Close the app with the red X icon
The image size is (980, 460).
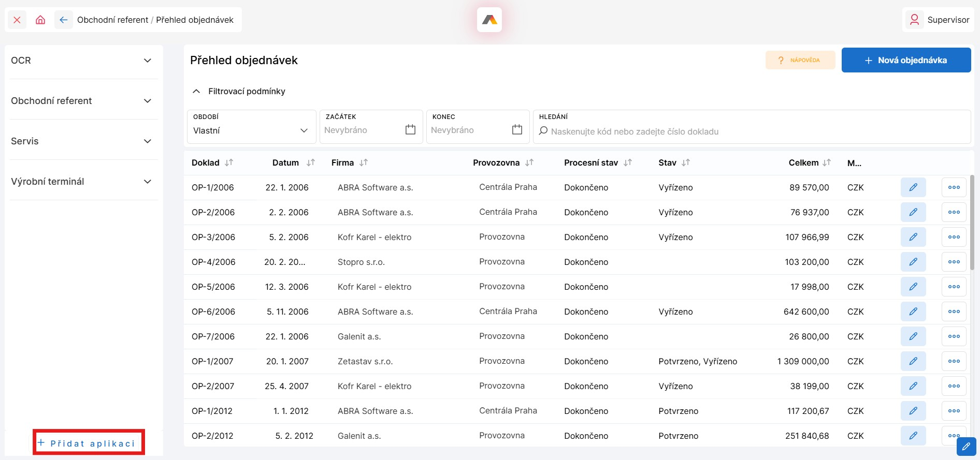click(x=17, y=20)
